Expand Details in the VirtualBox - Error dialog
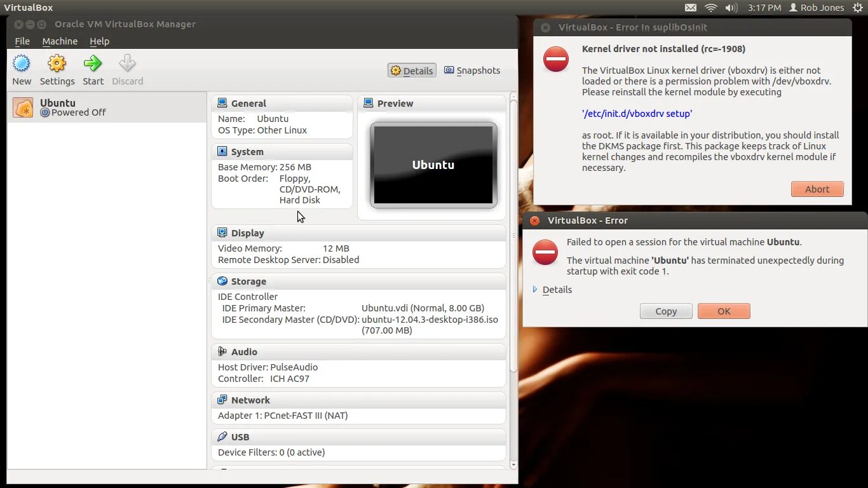868x488 pixels. click(553, 290)
